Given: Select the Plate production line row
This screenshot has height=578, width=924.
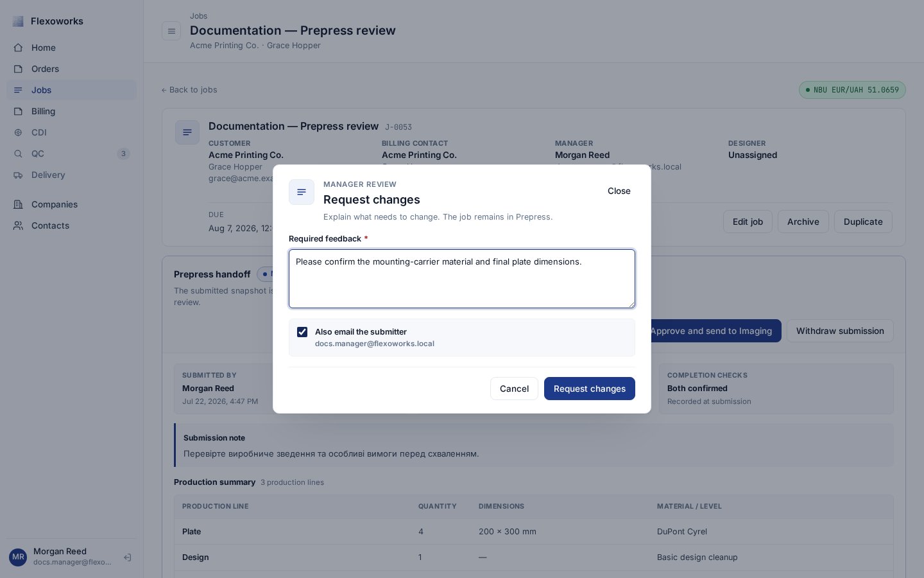Looking at the screenshot, I should (534, 532).
